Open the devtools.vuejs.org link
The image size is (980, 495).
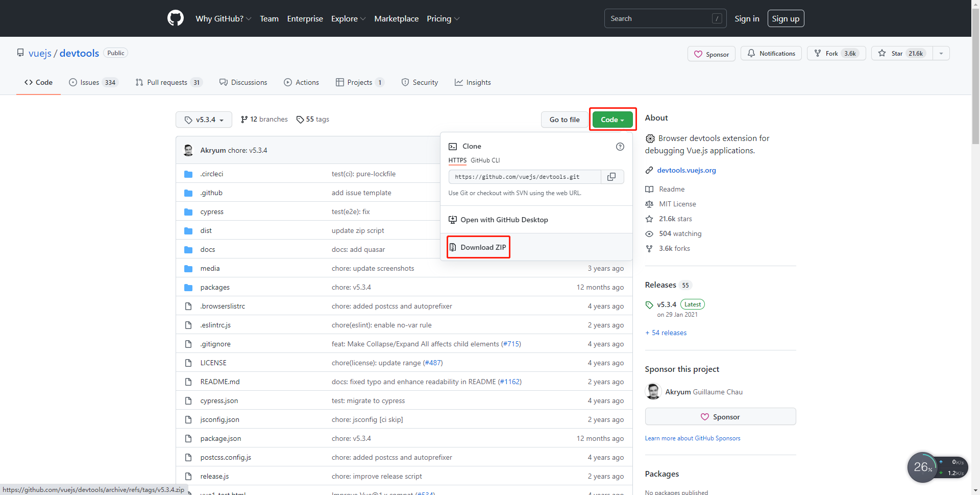[x=686, y=170]
